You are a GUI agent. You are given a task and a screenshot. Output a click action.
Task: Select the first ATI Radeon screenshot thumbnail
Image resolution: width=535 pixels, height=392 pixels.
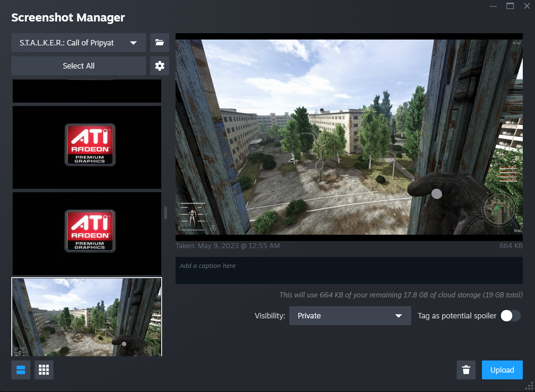tap(87, 147)
